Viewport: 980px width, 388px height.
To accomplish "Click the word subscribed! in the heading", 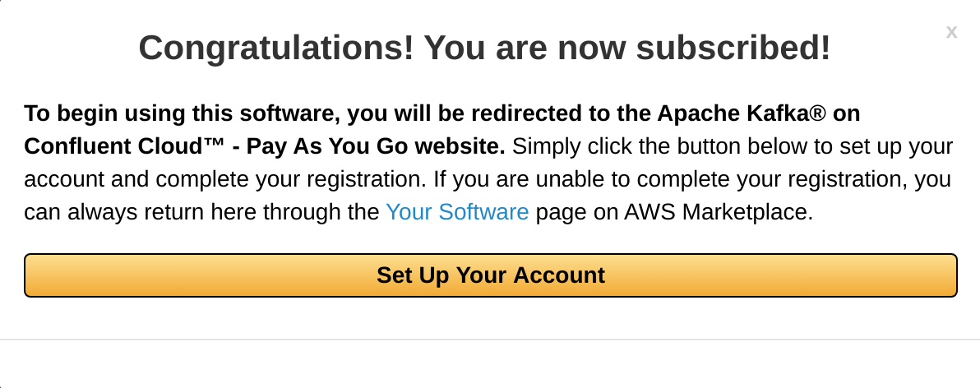I will point(733,48).
